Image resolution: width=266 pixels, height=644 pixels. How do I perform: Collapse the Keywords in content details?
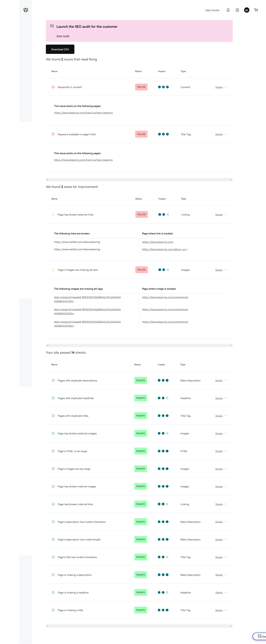(225, 87)
